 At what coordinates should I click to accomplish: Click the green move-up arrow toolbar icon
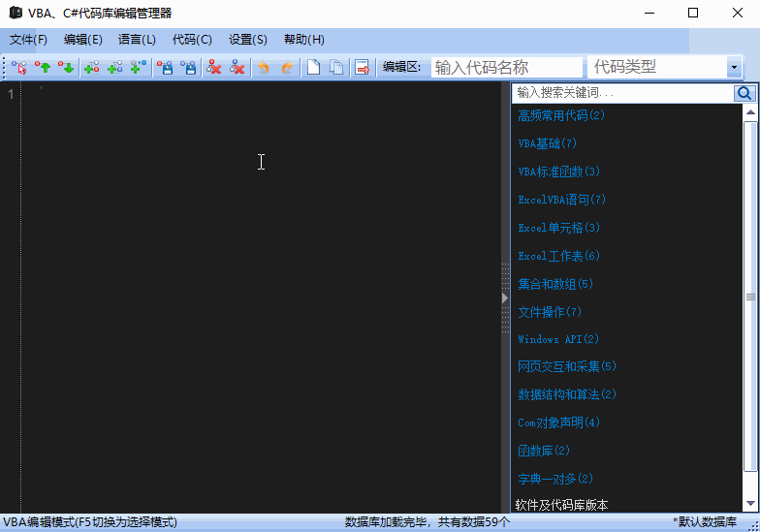point(43,67)
